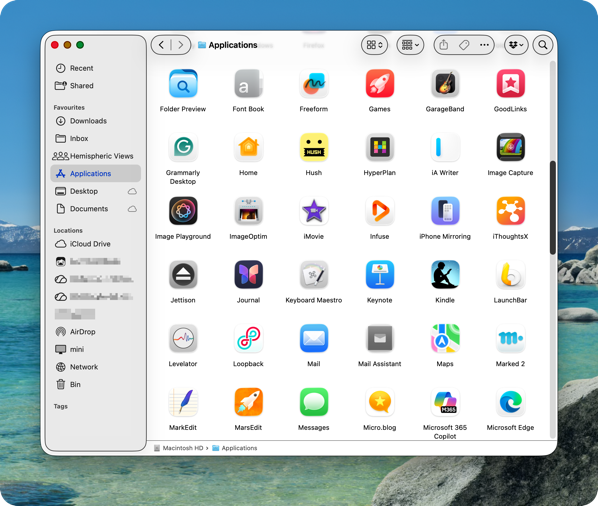This screenshot has height=506, width=598.
Task: Click the search magnifier button
Action: pyautogui.click(x=543, y=45)
